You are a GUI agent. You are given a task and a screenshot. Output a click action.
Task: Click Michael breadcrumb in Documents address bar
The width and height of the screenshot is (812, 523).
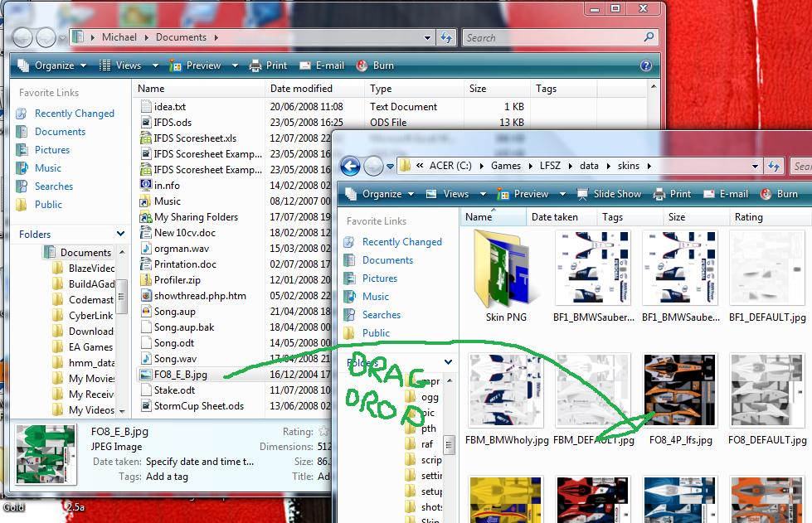point(119,37)
